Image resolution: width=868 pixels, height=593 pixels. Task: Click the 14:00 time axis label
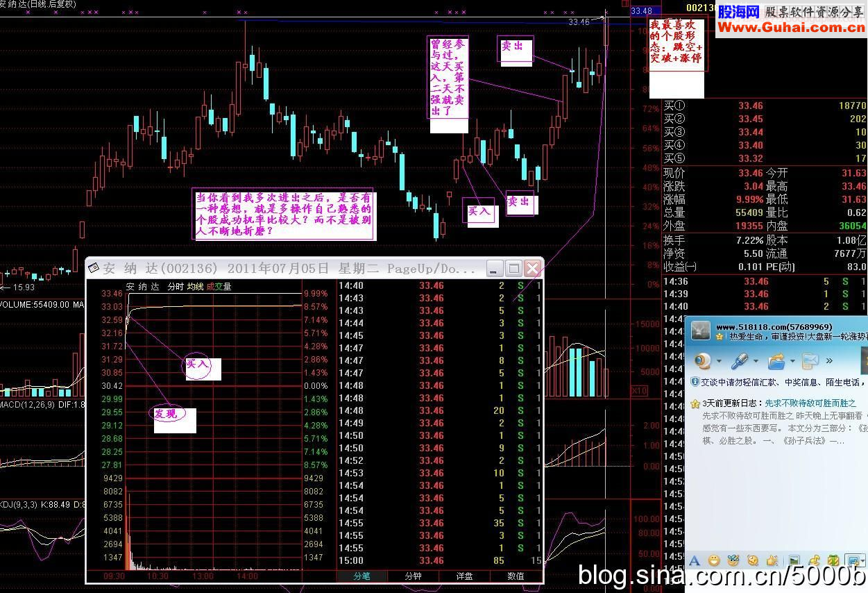coord(247,576)
